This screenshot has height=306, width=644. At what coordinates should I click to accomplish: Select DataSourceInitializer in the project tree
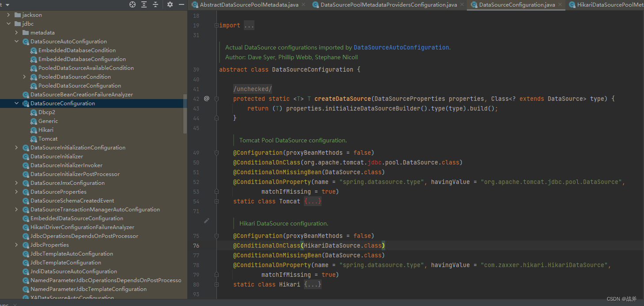click(x=57, y=156)
